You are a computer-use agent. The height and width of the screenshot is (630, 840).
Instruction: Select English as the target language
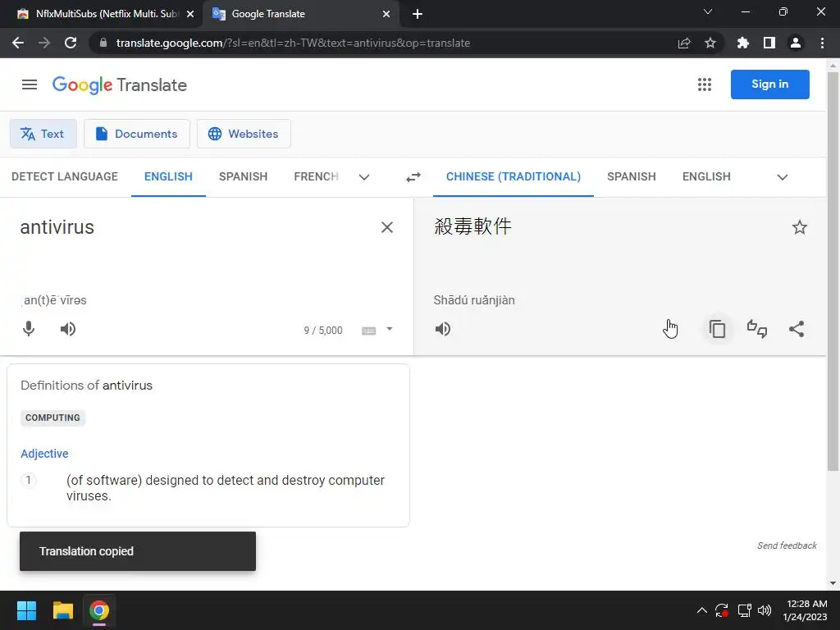click(706, 177)
